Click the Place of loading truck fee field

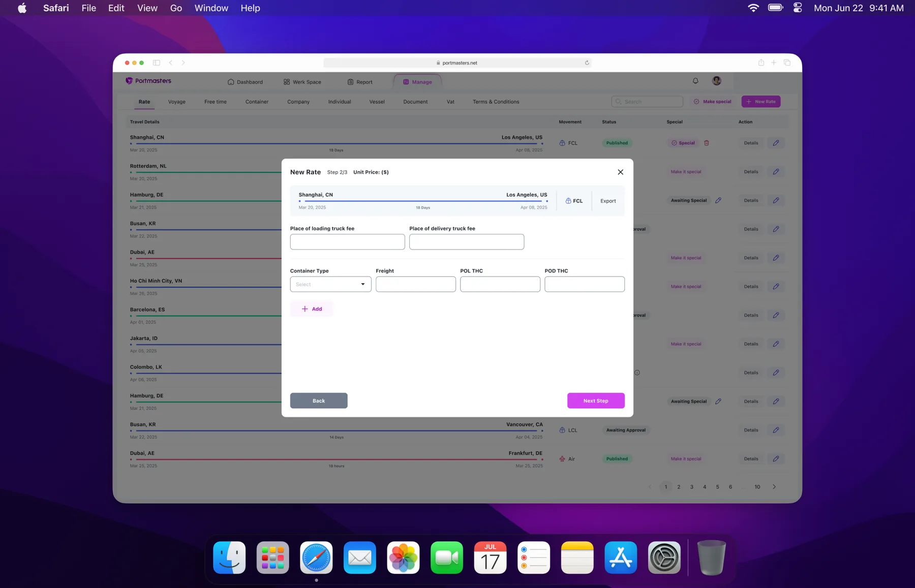[347, 242]
